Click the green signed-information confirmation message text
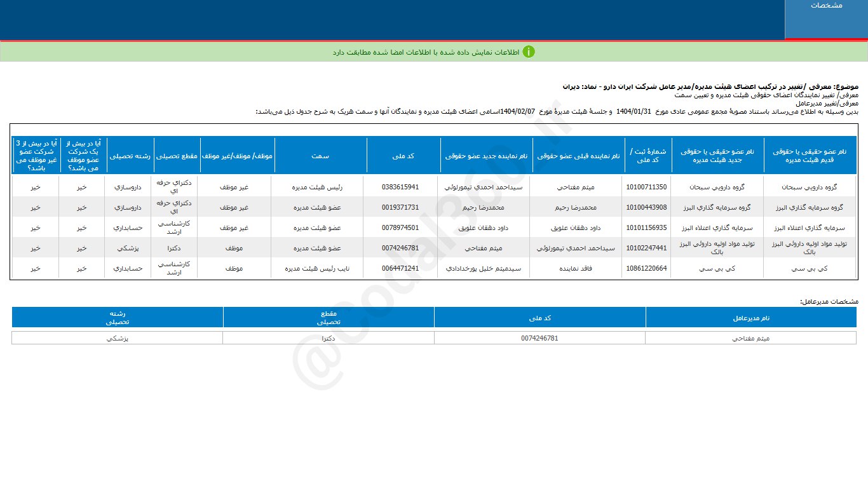Screen dimensions: 868x488 tap(426, 51)
